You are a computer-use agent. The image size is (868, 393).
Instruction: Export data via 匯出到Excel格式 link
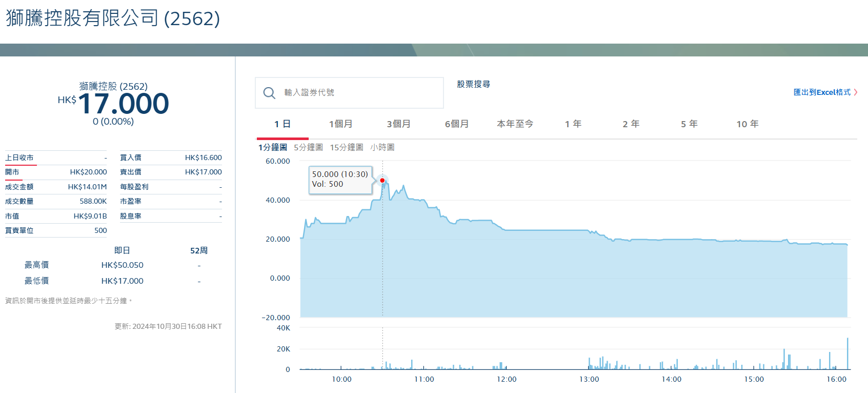(x=821, y=92)
